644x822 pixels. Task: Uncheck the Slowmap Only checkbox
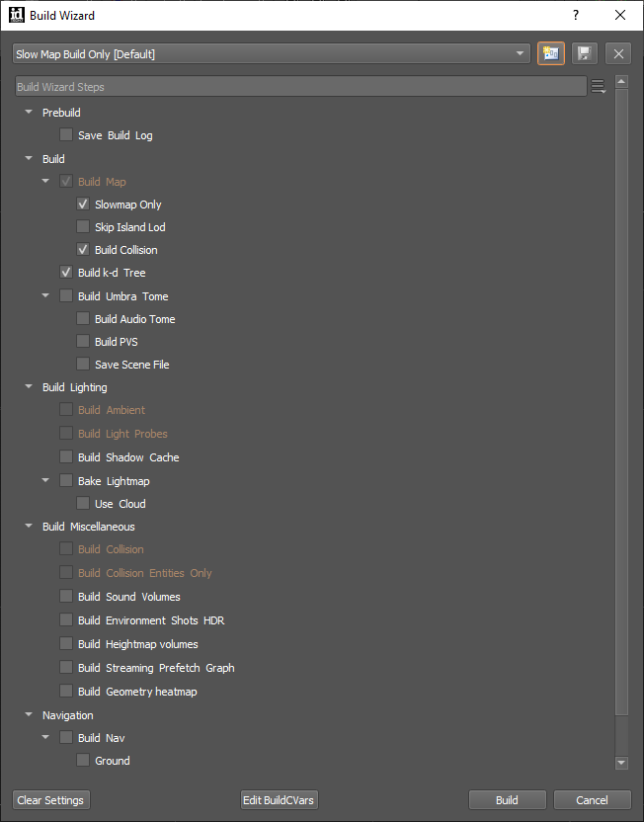click(83, 204)
